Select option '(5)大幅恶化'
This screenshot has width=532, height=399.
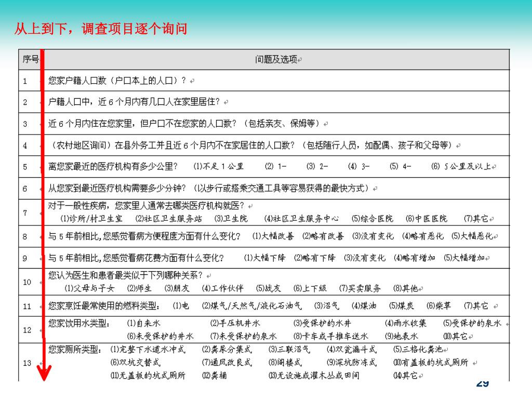point(472,236)
